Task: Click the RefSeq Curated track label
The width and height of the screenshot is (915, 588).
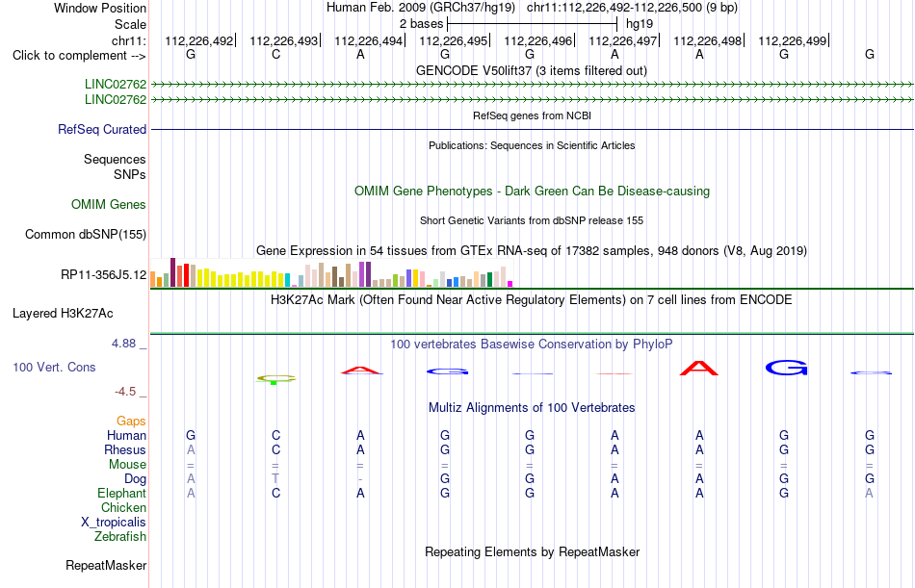Action: [x=102, y=130]
